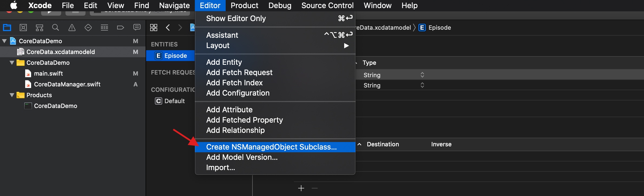This screenshot has height=196, width=644.
Task: Open the Navigate menu
Action: click(175, 5)
